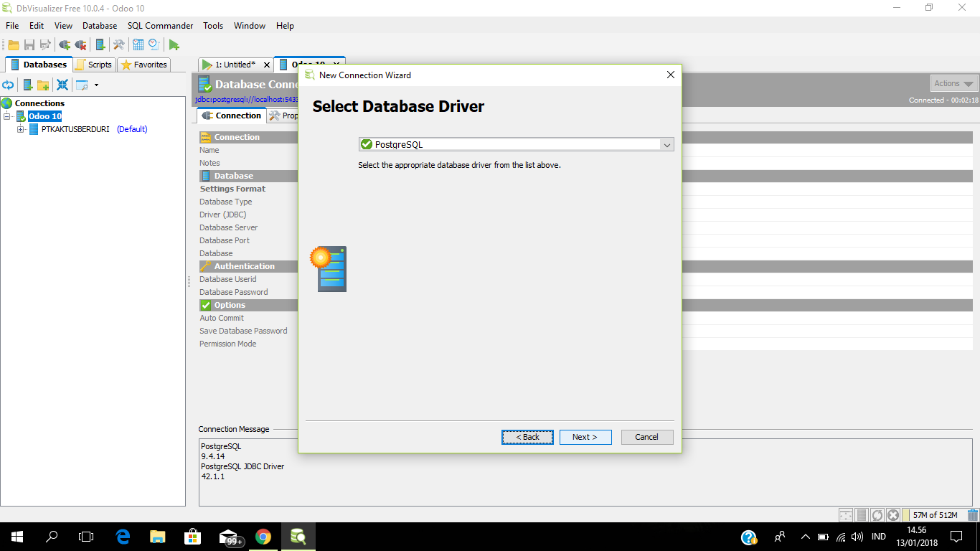Click the Next button in wizard

(585, 437)
